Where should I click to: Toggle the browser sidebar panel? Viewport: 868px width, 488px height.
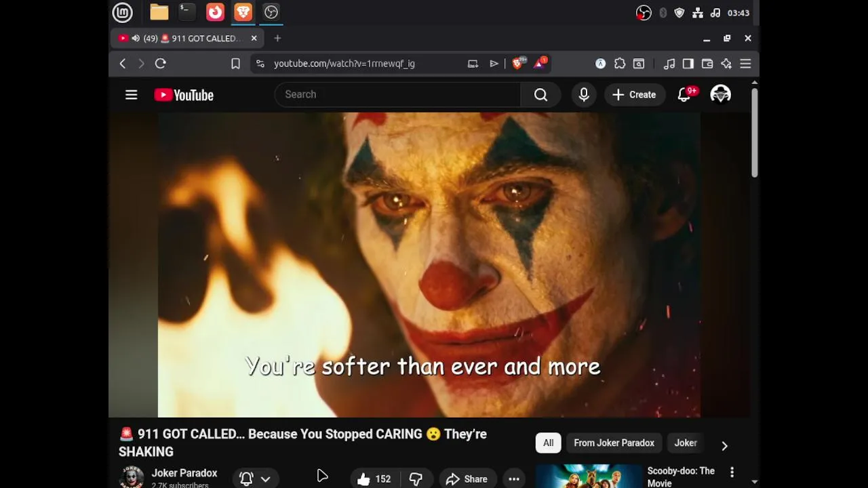(688, 64)
